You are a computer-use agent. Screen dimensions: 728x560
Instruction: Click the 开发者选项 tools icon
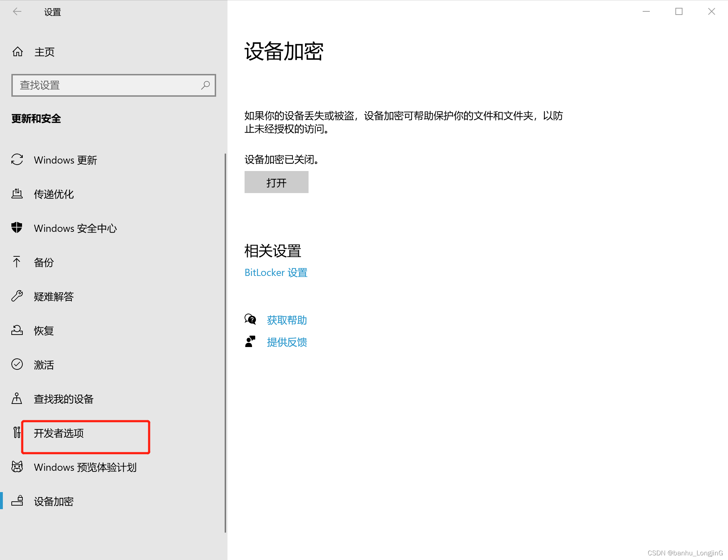pyautogui.click(x=17, y=433)
